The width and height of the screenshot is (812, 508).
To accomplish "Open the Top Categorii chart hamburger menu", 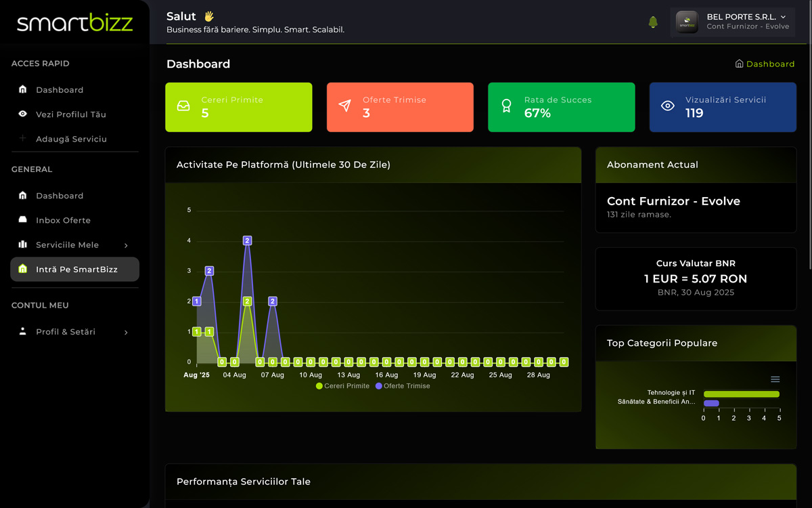I will click(775, 379).
